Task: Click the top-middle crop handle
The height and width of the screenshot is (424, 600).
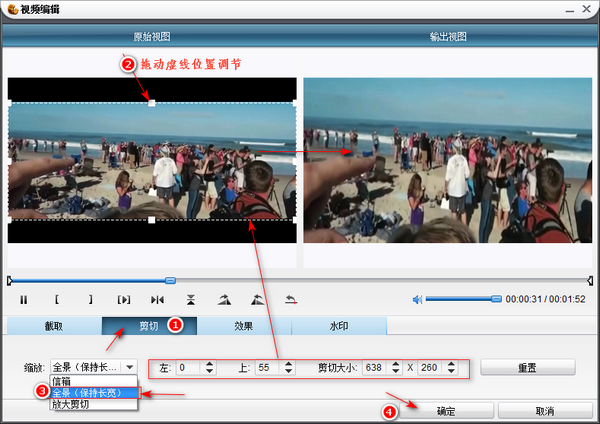Action: (152, 103)
